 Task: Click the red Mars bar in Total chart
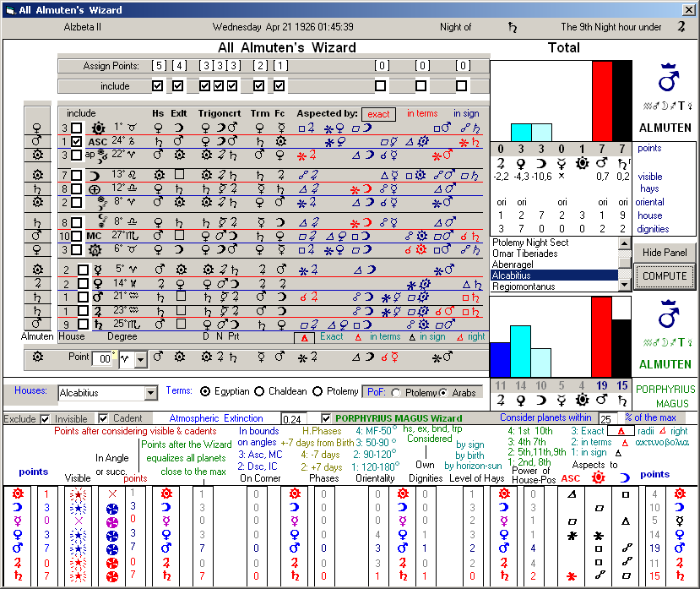click(x=602, y=101)
